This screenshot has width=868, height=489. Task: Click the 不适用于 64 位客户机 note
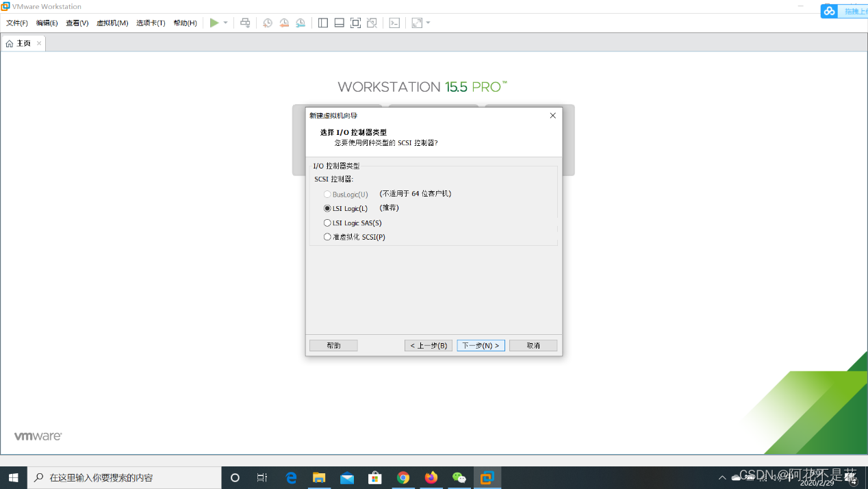416,194
